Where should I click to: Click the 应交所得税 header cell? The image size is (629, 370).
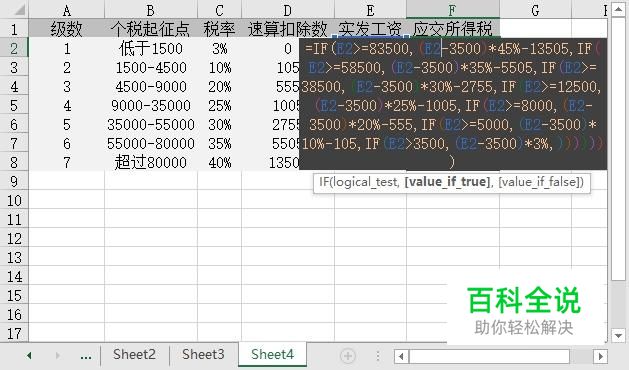click(x=452, y=29)
